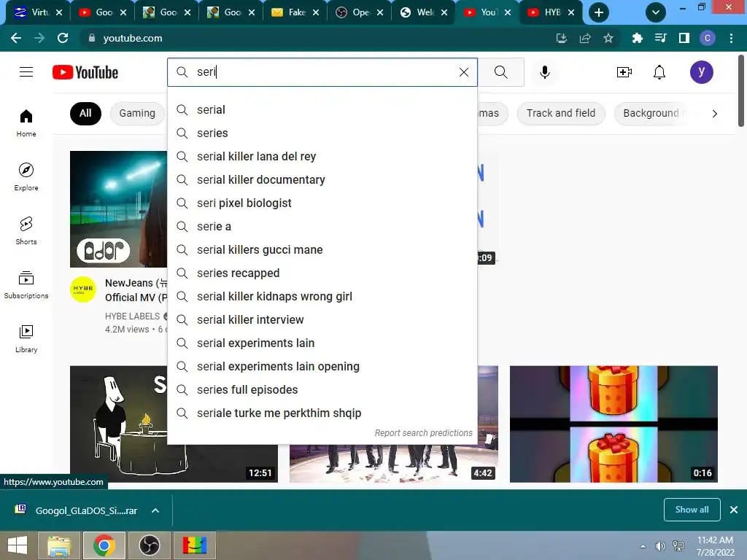Screen dimensions: 747x560
Task: Choose the 'serial' suggestion
Action: coord(322,109)
